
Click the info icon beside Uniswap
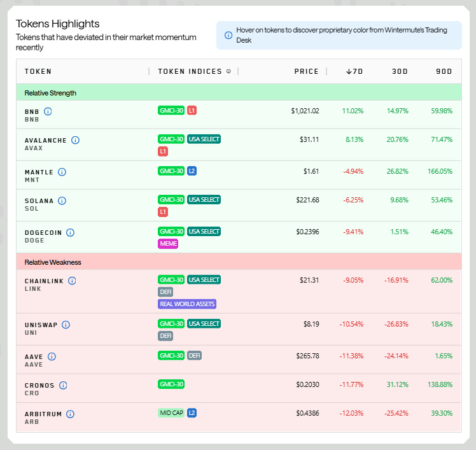point(66,325)
